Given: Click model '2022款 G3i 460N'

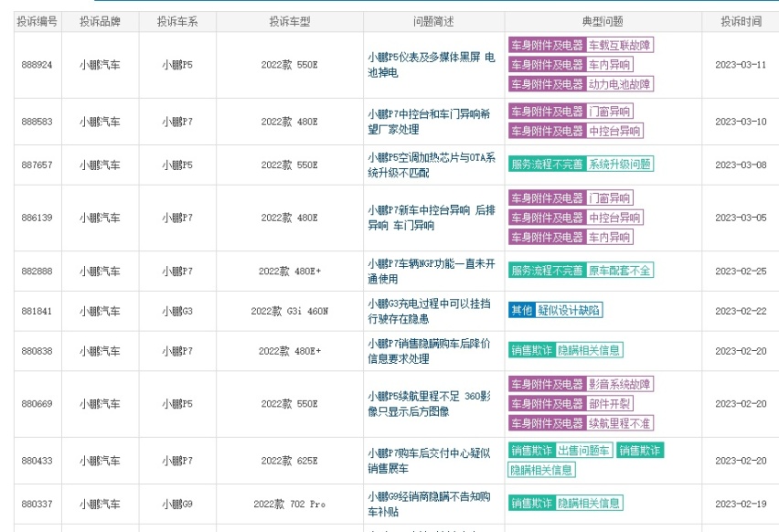Looking at the screenshot, I should (290, 311).
